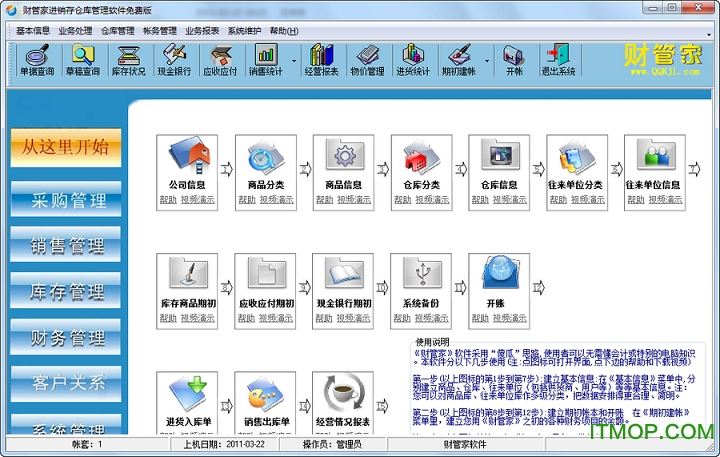
Task: Open 现金银行 cash bank tool
Action: click(174, 60)
